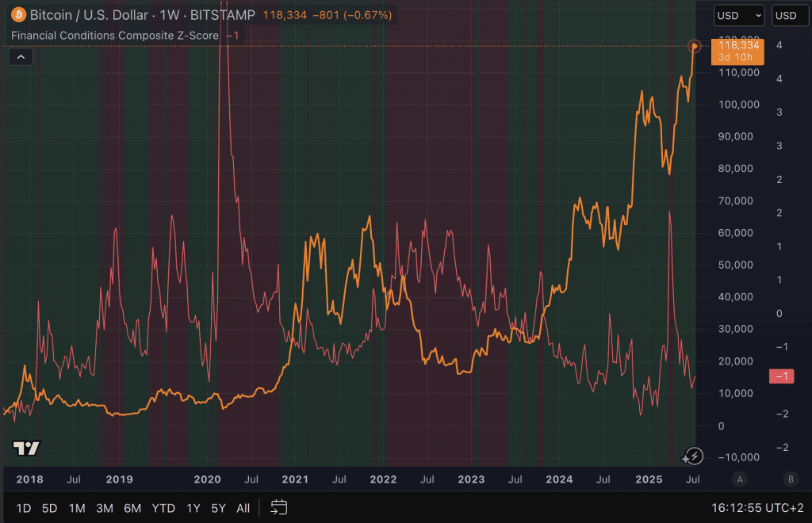Select the 5D time range
Image resolution: width=812 pixels, height=523 pixels.
pyautogui.click(x=50, y=508)
